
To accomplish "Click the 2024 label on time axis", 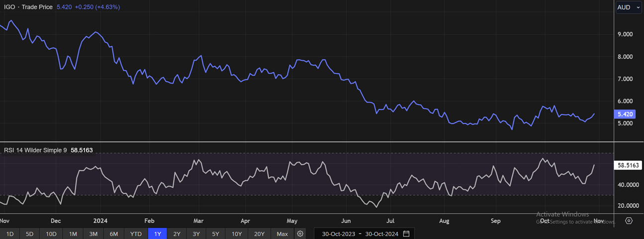I will pos(100,221).
